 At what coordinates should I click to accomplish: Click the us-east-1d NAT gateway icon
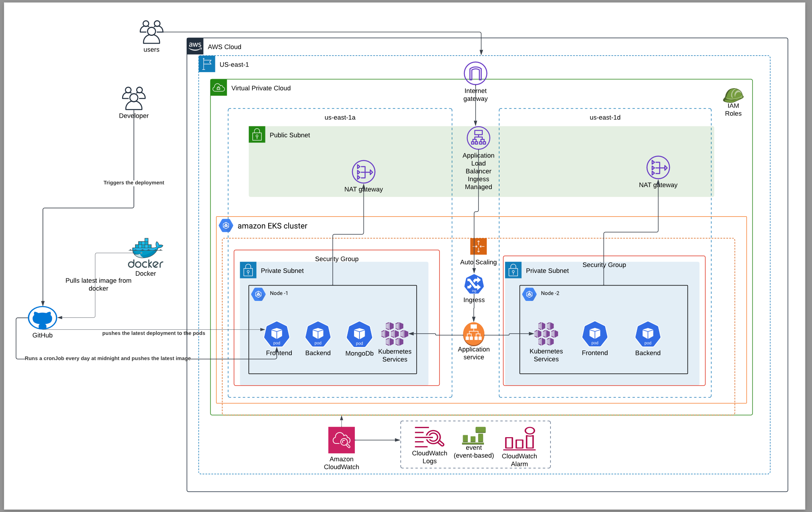coord(658,168)
